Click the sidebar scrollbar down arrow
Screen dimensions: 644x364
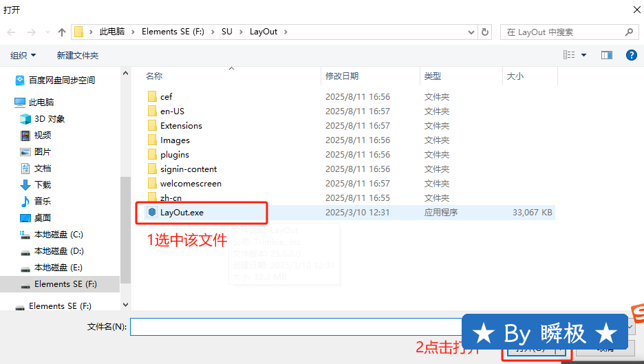pos(125,304)
